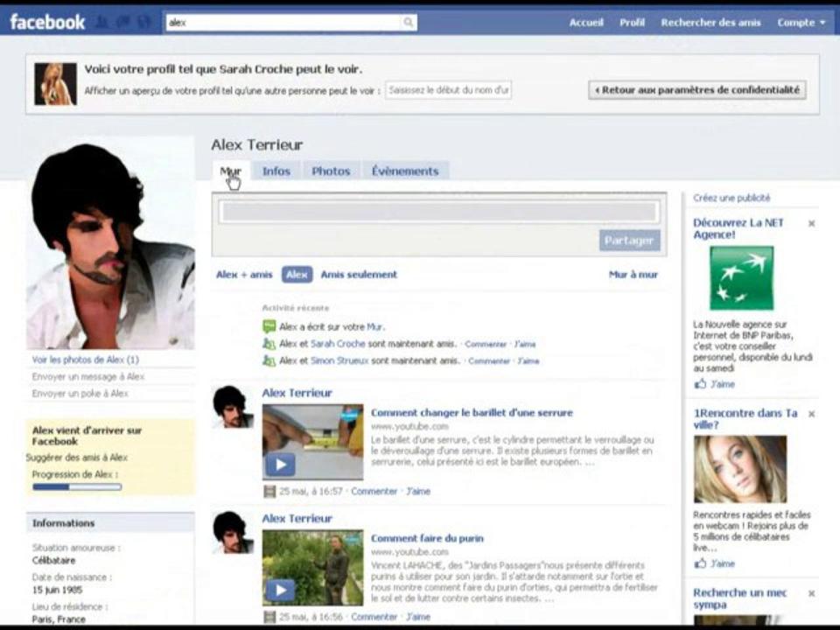Switch to the Infos tab

(276, 171)
